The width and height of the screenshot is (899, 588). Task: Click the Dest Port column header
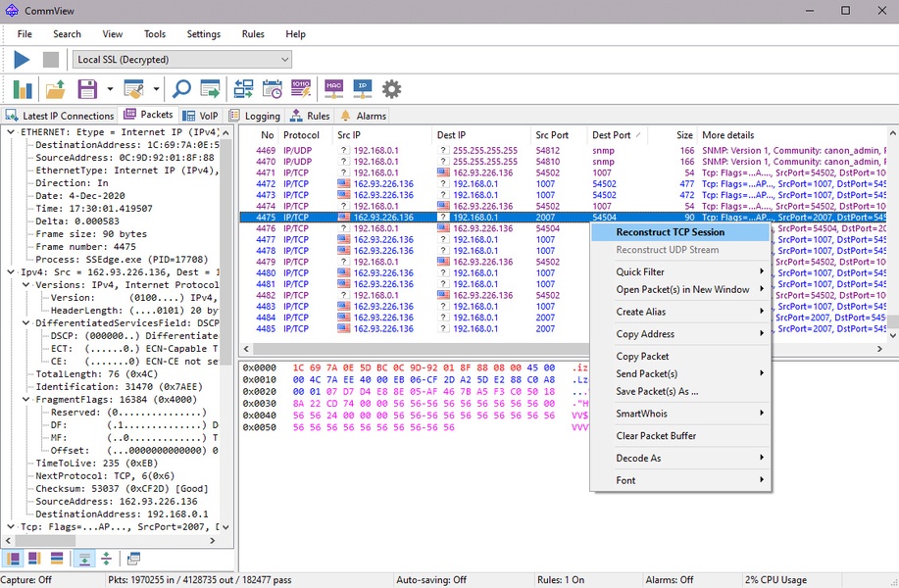point(613,134)
